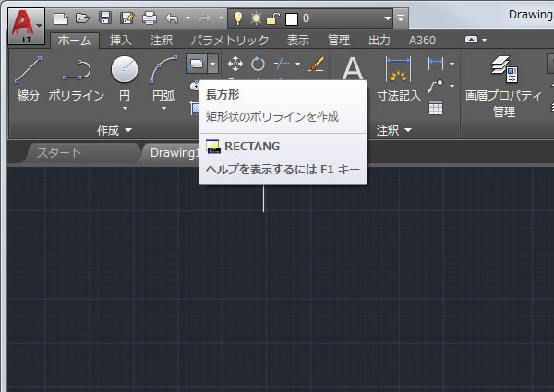Open the linear dimension flyout arrow
554x392 pixels.
pos(452,65)
